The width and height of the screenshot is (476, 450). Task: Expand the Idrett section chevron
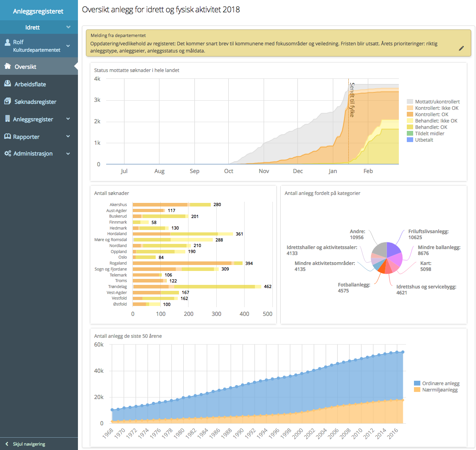point(68,27)
